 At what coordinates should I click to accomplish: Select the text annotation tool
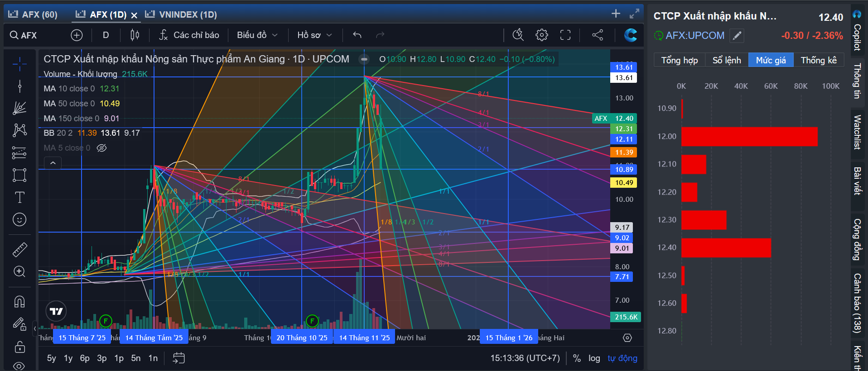[19, 197]
